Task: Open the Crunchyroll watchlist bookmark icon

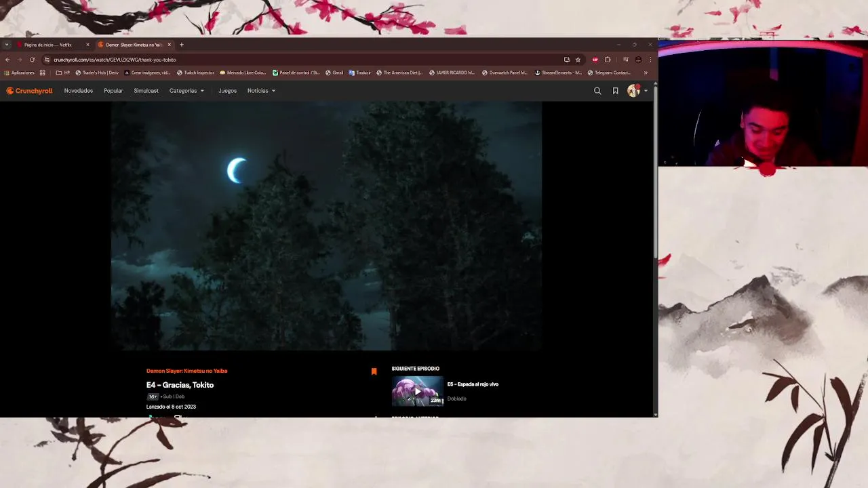Action: click(x=616, y=91)
